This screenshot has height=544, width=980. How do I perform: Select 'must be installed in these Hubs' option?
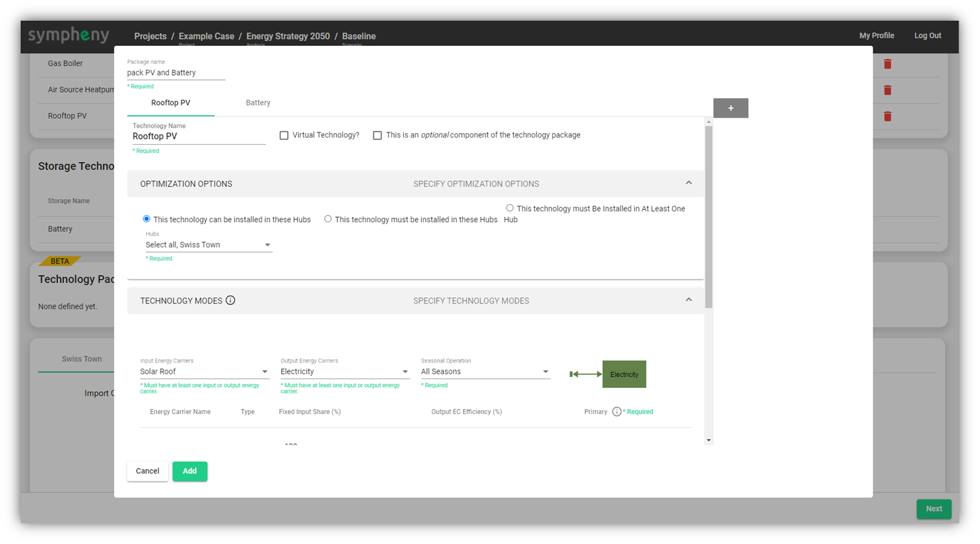click(x=328, y=219)
